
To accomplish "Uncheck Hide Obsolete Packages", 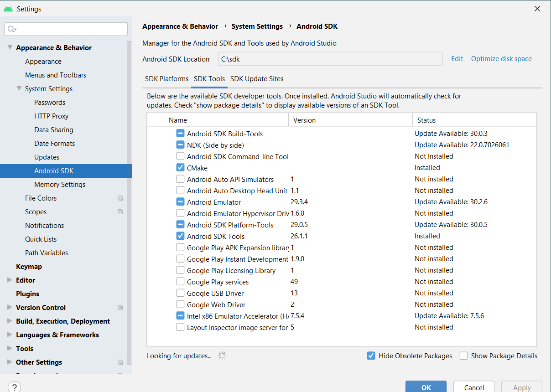I will pos(371,356).
